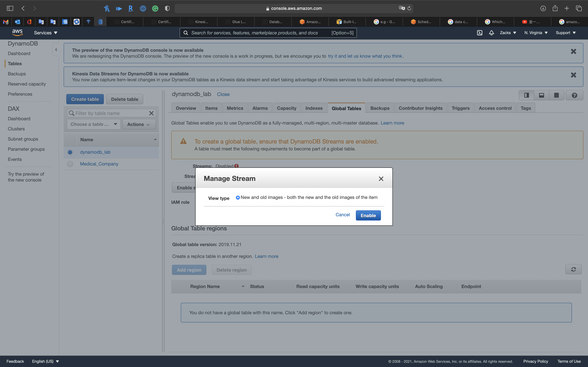Click the Enable button in dialog
The height and width of the screenshot is (367, 588).
coord(368,216)
